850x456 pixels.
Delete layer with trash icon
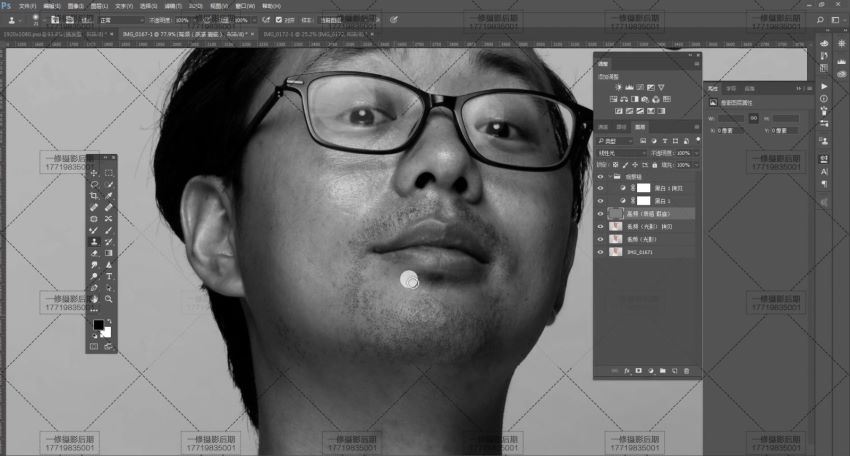tap(686, 371)
